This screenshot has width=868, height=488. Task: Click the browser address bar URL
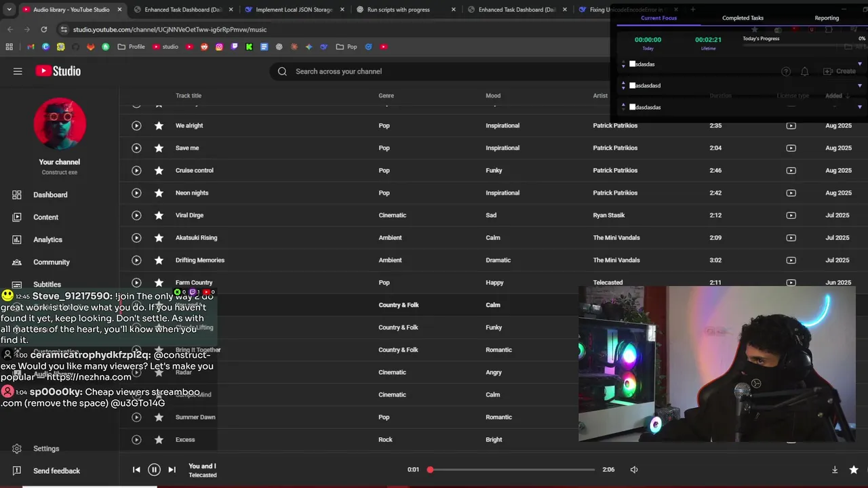(170, 29)
